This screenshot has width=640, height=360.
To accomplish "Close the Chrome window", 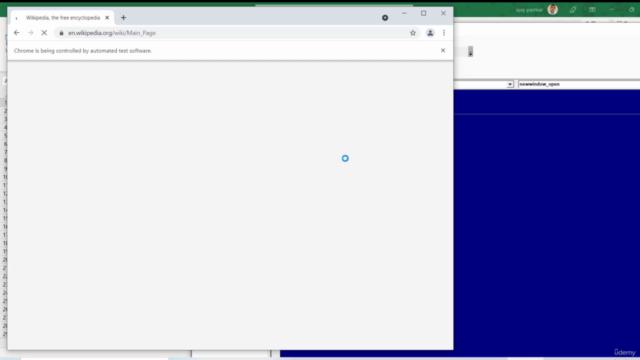I will click(x=443, y=13).
